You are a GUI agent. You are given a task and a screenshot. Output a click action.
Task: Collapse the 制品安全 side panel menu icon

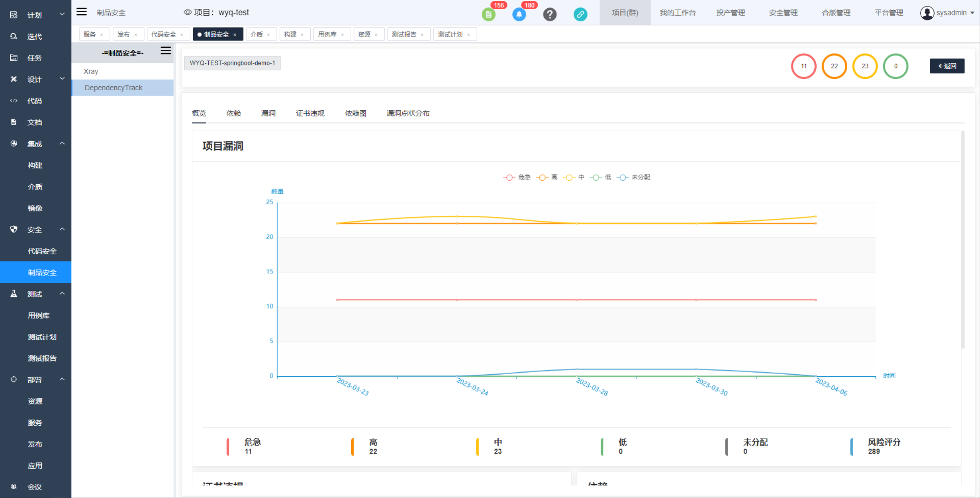tap(165, 51)
